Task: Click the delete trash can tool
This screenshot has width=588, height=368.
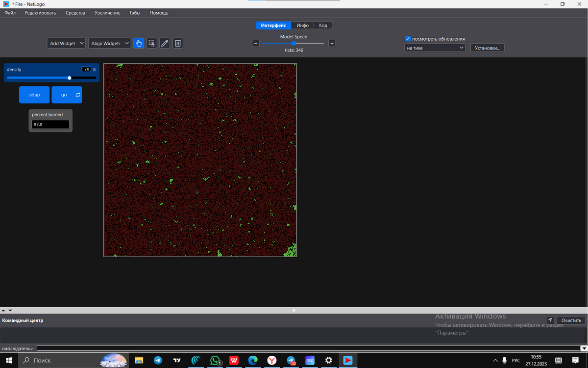Action: click(178, 43)
